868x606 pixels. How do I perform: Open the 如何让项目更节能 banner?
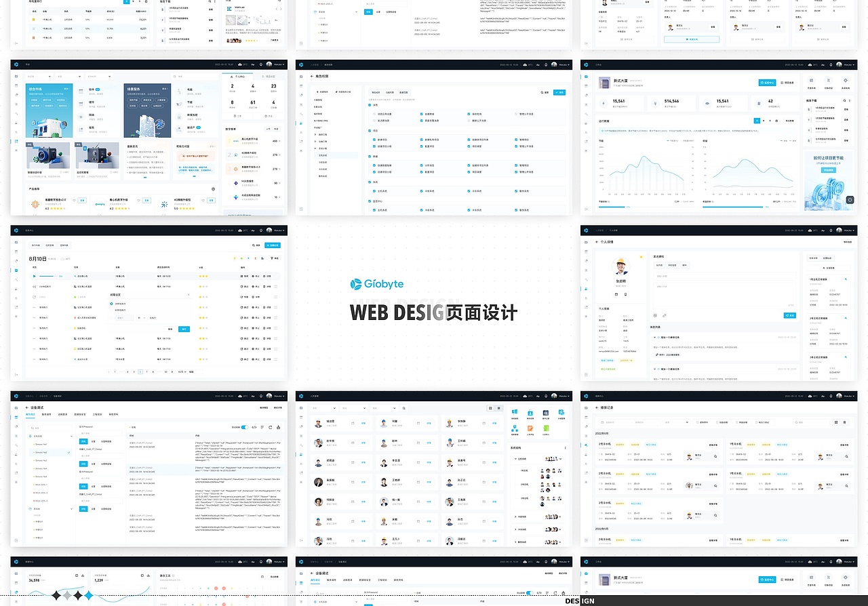(828, 182)
